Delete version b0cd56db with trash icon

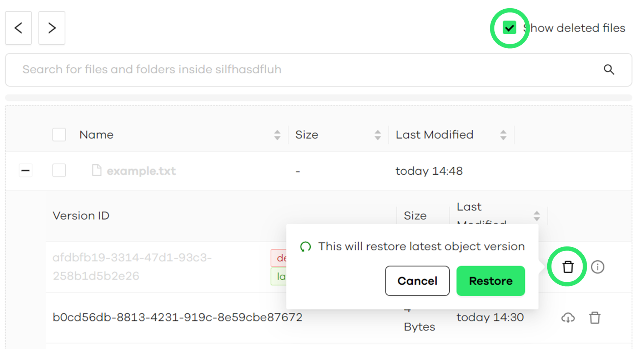[595, 318]
